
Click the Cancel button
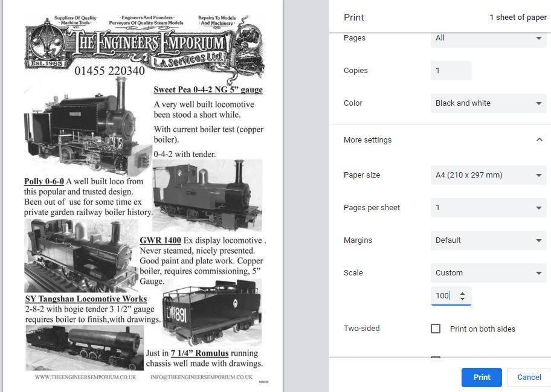pyautogui.click(x=529, y=378)
